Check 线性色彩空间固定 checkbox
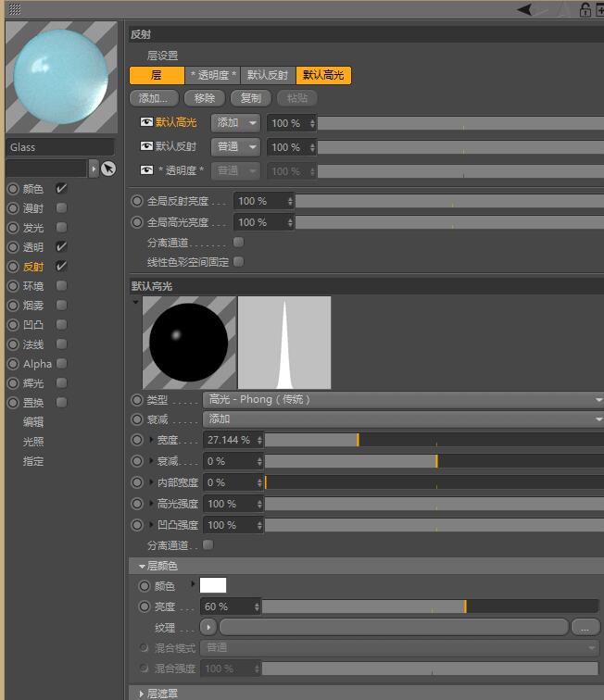The image size is (604, 700). tap(239, 262)
